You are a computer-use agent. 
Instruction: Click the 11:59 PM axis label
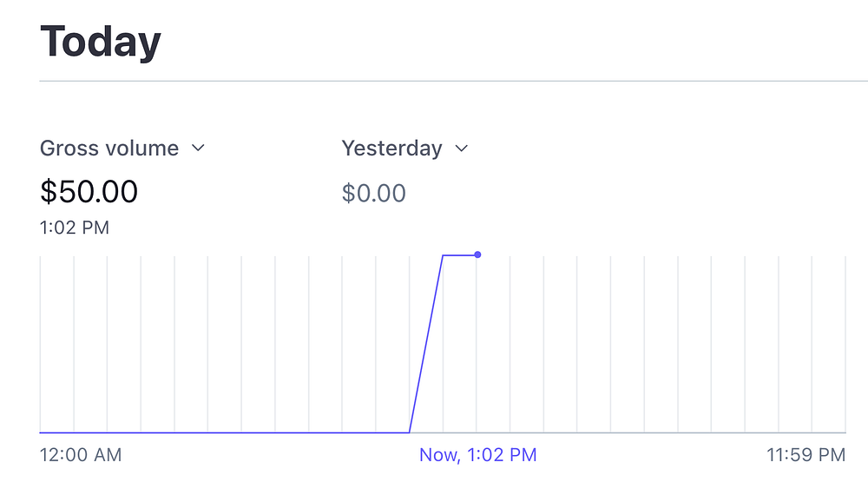tap(806, 455)
